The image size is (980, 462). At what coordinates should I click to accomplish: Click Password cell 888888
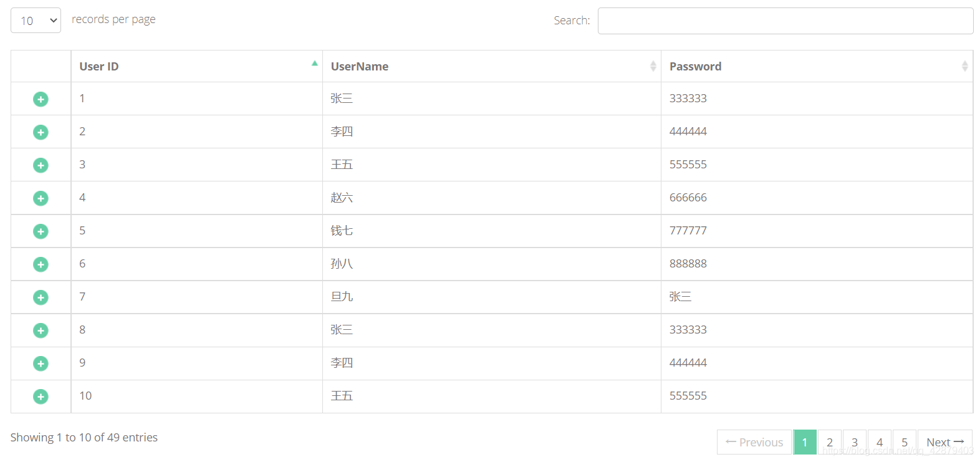coord(817,264)
